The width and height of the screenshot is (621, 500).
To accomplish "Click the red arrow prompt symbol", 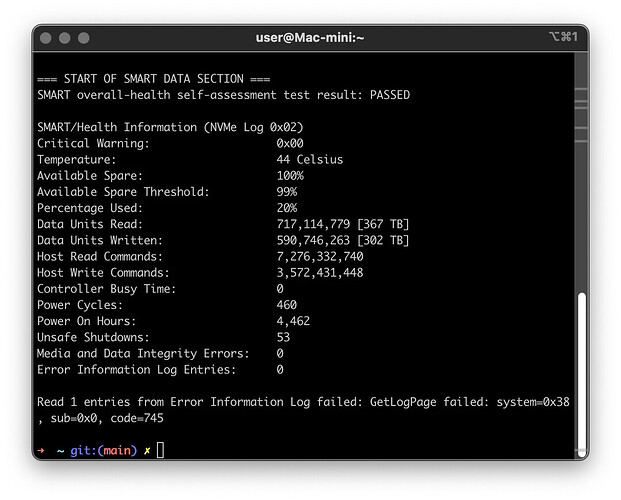I will [40, 450].
